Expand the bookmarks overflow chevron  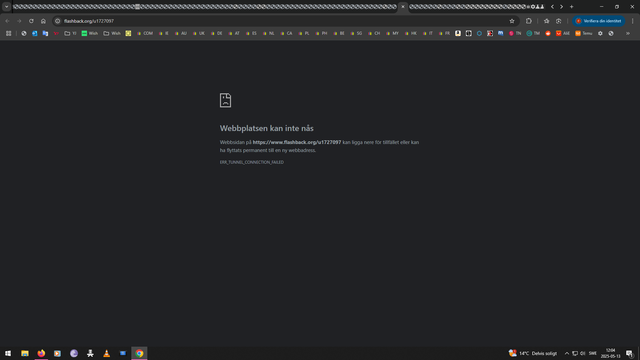(628, 33)
